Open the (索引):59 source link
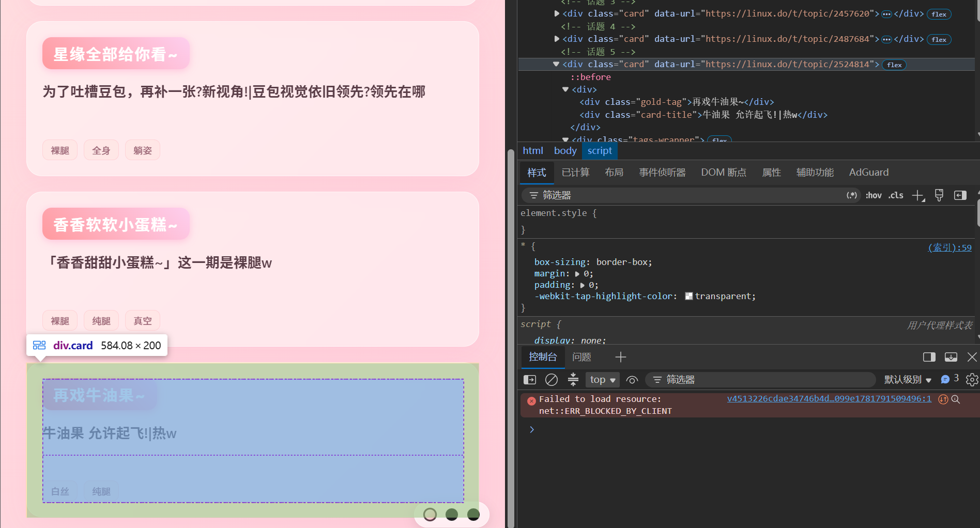 point(950,247)
